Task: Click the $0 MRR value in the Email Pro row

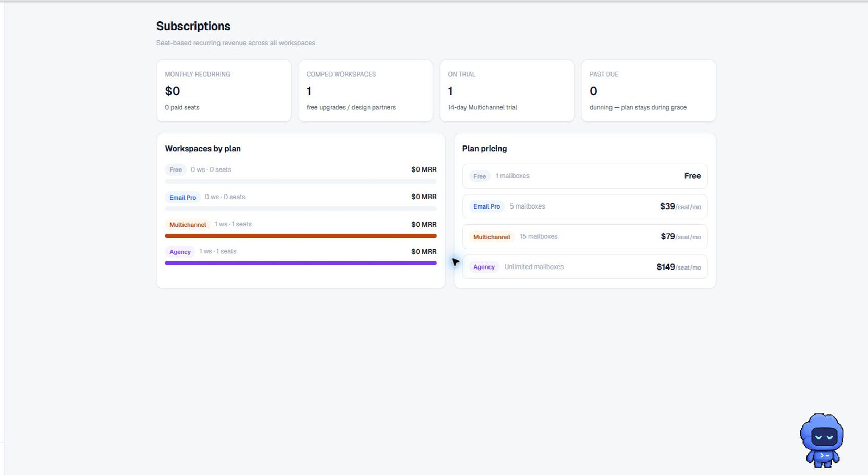Action: click(424, 197)
